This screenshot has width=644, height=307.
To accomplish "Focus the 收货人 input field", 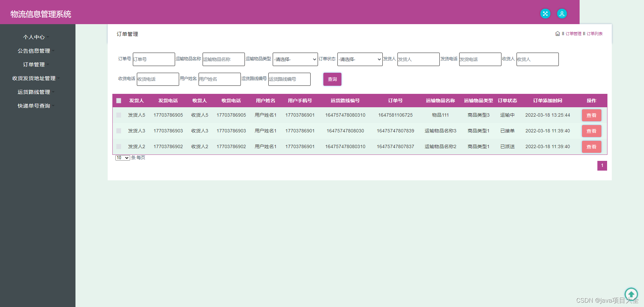I will pyautogui.click(x=538, y=59).
